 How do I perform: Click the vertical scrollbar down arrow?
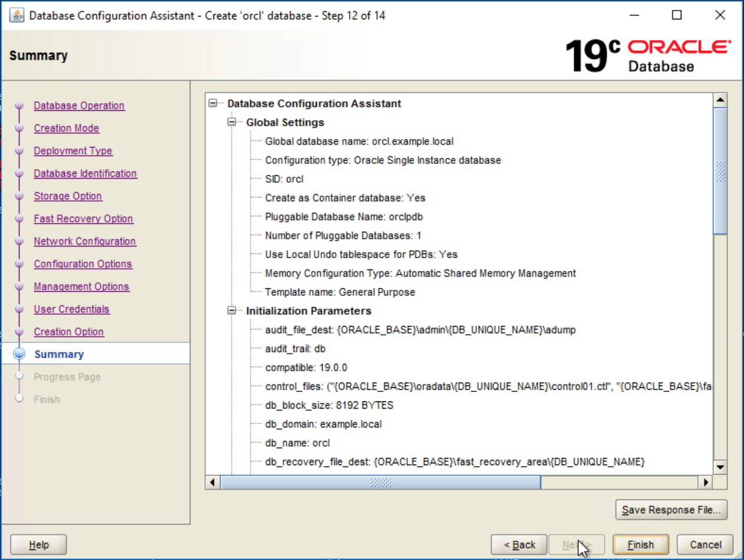click(720, 467)
